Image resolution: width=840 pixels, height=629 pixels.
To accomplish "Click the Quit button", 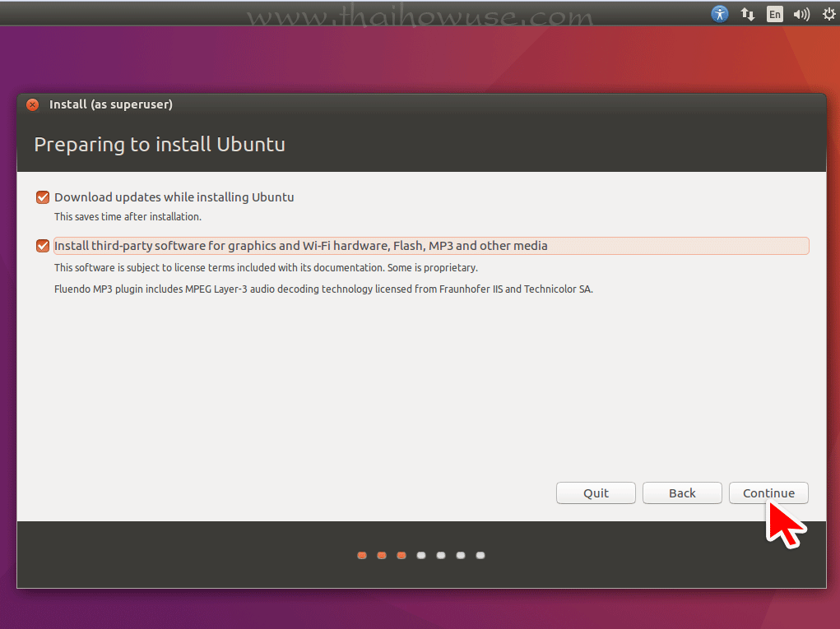I will click(x=596, y=493).
